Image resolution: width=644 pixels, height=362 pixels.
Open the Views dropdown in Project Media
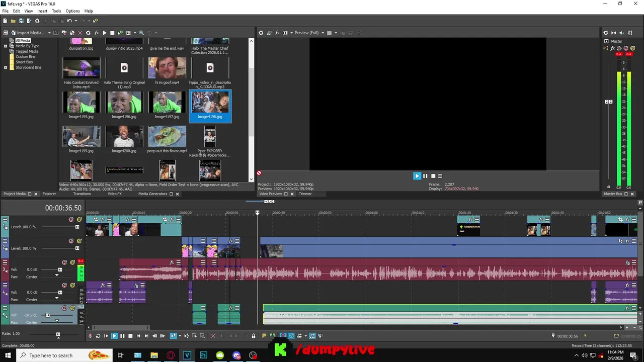click(x=135, y=33)
